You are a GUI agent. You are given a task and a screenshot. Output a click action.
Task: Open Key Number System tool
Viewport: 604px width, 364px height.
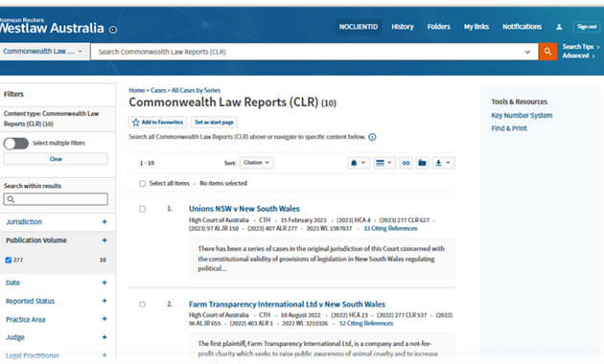coord(522,116)
